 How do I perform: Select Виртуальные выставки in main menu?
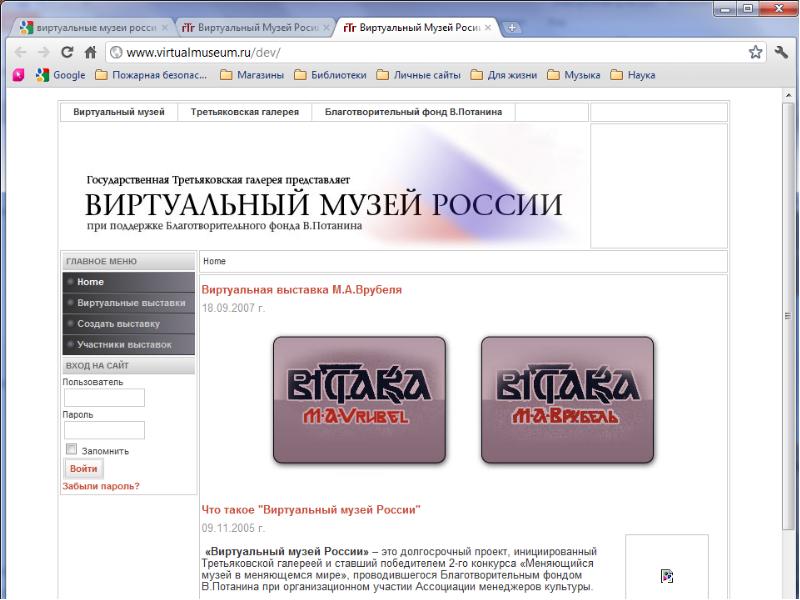coord(131,303)
